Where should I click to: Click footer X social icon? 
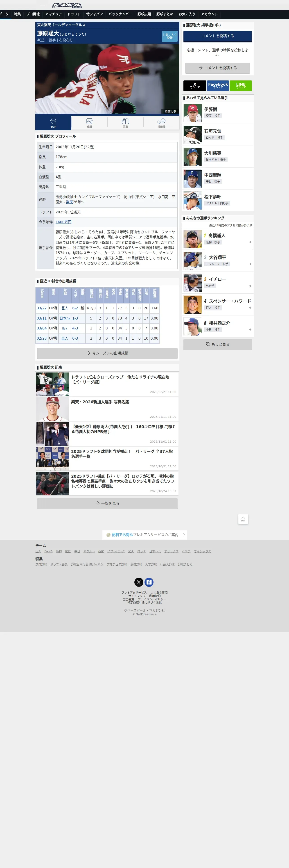coord(139,582)
